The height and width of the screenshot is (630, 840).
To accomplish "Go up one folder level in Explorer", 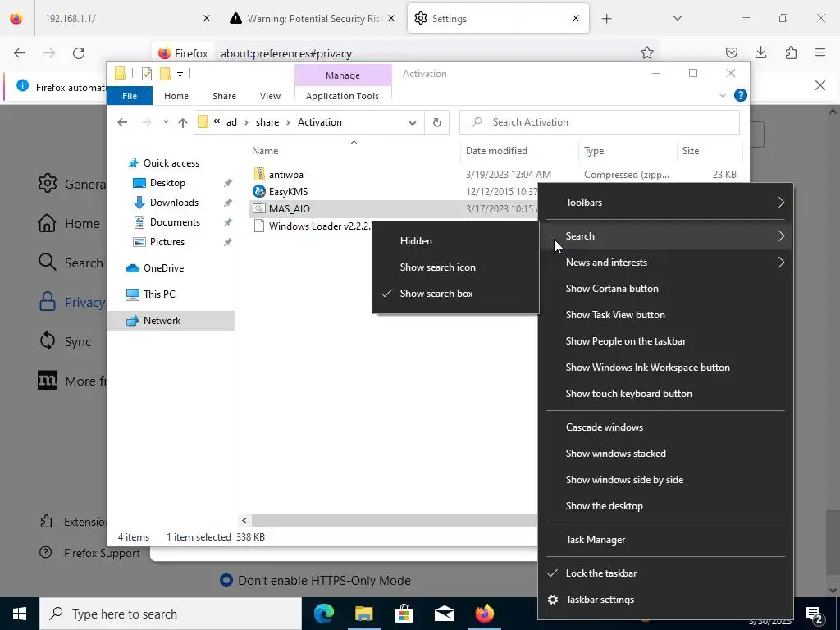I will click(x=183, y=123).
